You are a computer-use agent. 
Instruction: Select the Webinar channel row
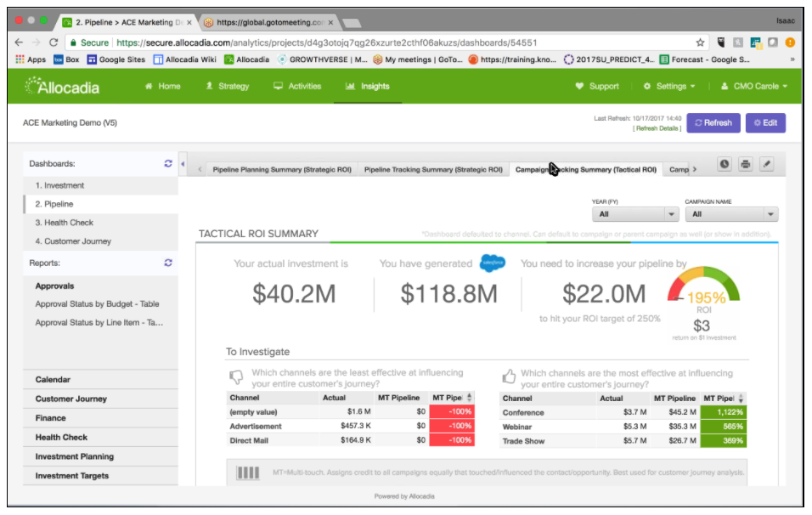coord(623,427)
